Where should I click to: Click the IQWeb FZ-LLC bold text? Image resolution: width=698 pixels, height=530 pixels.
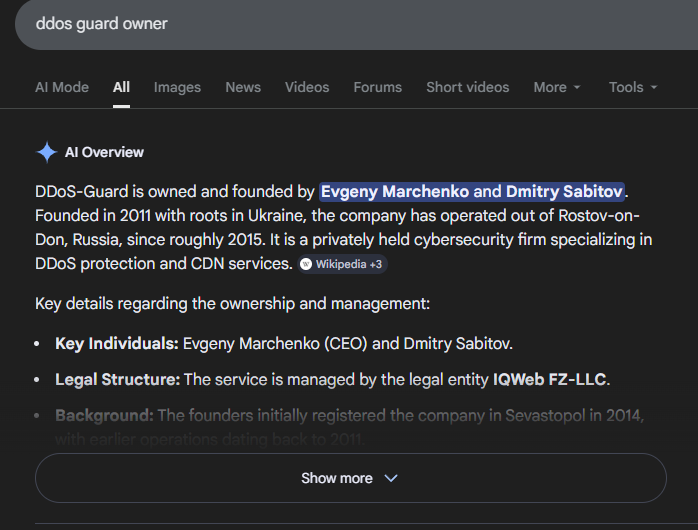550,379
